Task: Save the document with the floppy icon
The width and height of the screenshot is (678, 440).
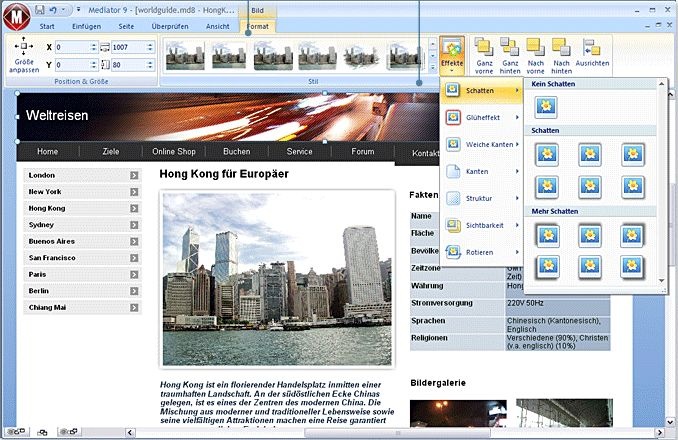Action: tap(40, 10)
